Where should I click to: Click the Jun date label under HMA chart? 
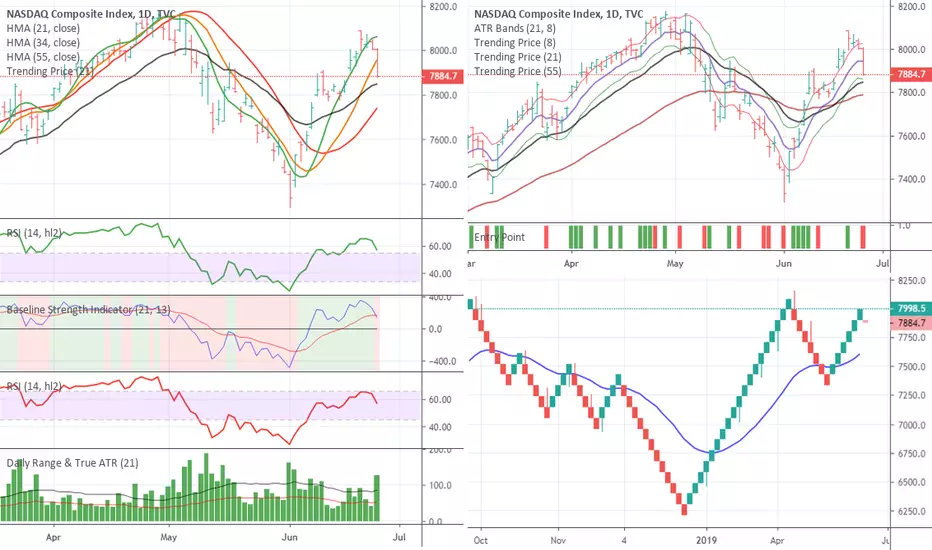[x=289, y=538]
